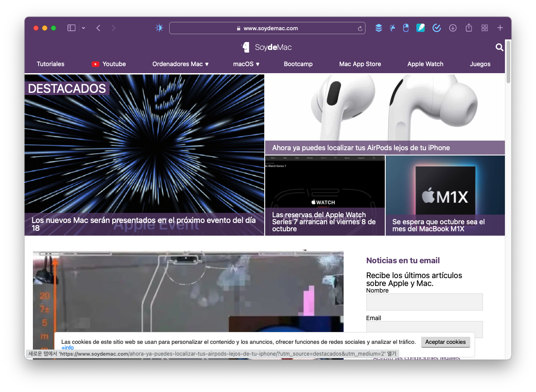The width and height of the screenshot is (536, 392).
Task: Open the Apple Watch Series 7 reservas article
Action: coord(324,222)
